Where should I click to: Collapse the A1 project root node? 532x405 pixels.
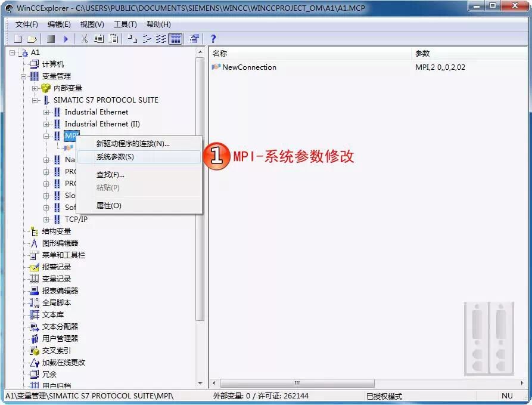click(x=13, y=52)
